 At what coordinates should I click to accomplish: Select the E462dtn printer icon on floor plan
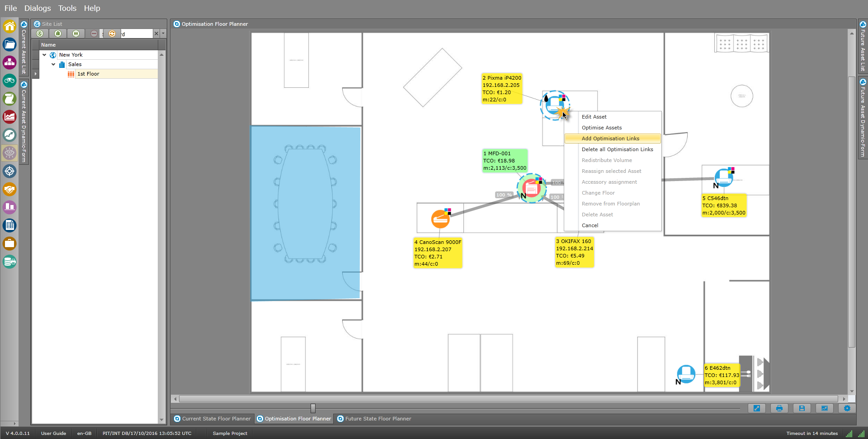pos(686,374)
